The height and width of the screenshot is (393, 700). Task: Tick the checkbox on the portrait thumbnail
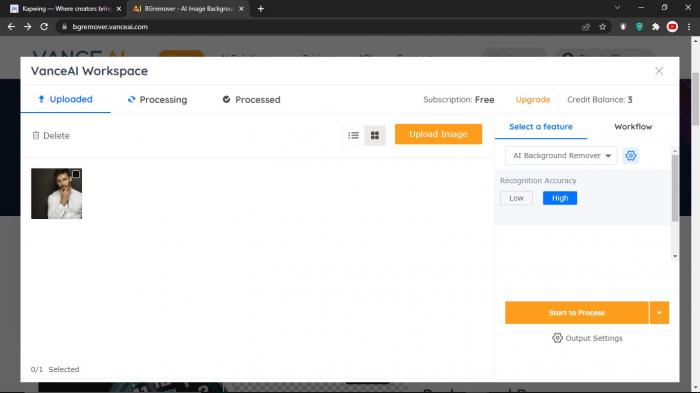76,174
